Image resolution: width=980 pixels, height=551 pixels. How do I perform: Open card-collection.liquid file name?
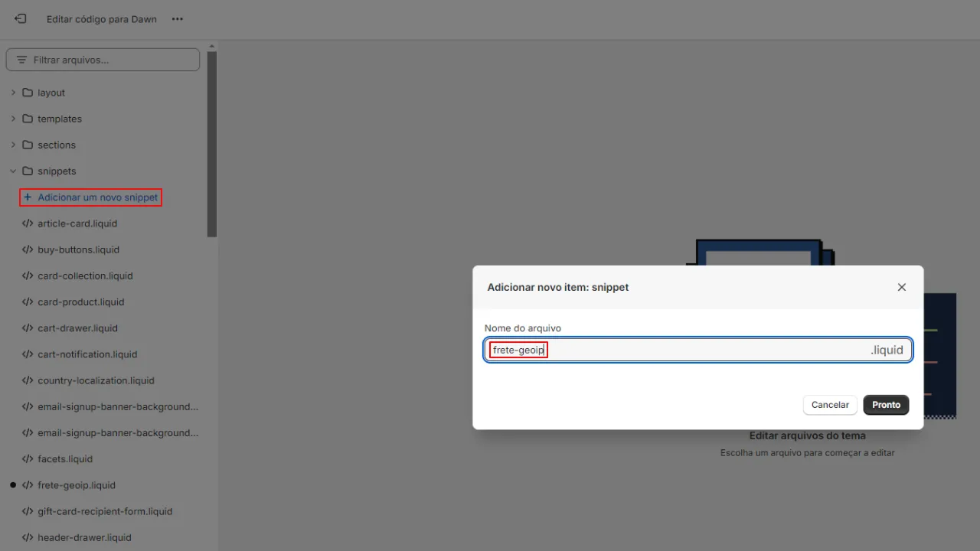86,275
